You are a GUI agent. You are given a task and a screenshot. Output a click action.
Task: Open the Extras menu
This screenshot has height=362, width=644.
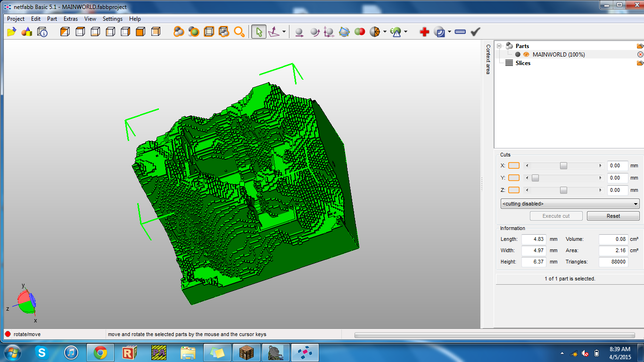(x=71, y=19)
